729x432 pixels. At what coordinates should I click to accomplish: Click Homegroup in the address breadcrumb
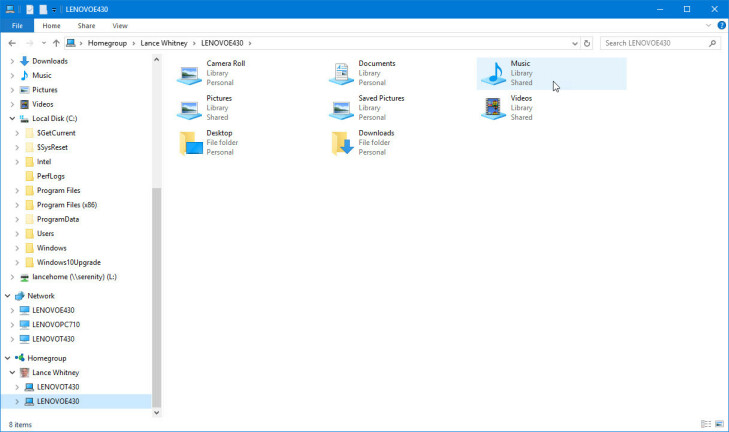pos(107,43)
